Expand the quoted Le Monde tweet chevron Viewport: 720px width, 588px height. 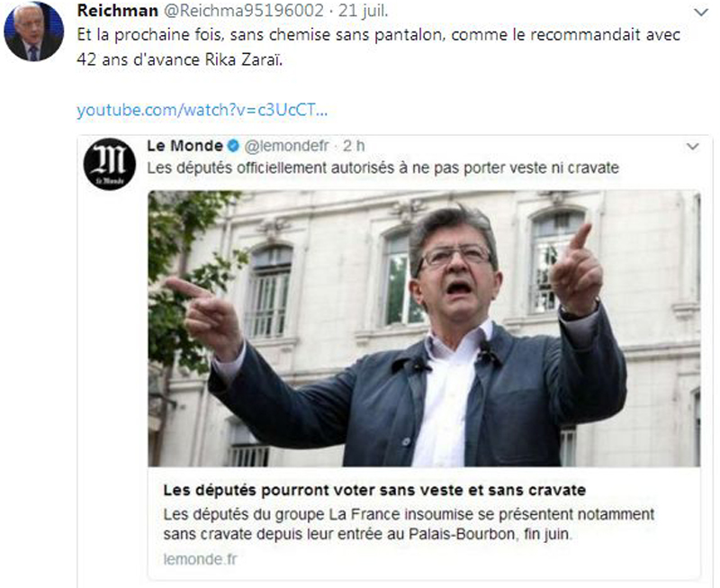pos(692,147)
